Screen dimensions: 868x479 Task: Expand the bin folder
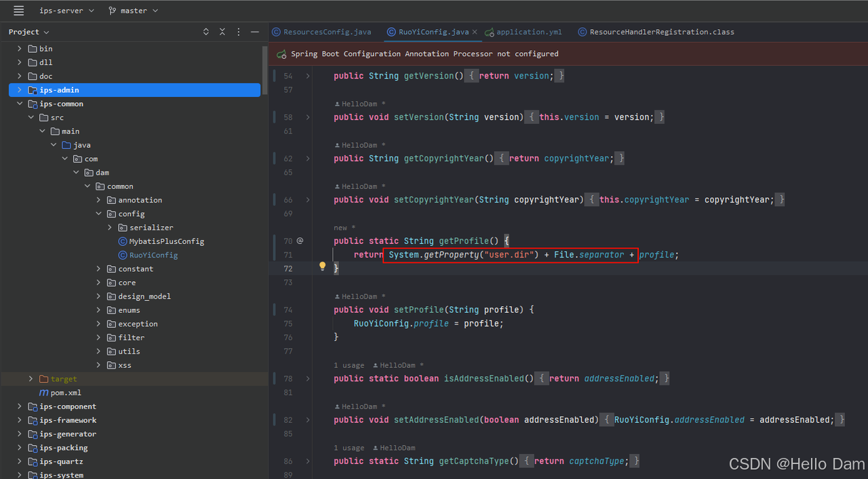tap(20, 49)
